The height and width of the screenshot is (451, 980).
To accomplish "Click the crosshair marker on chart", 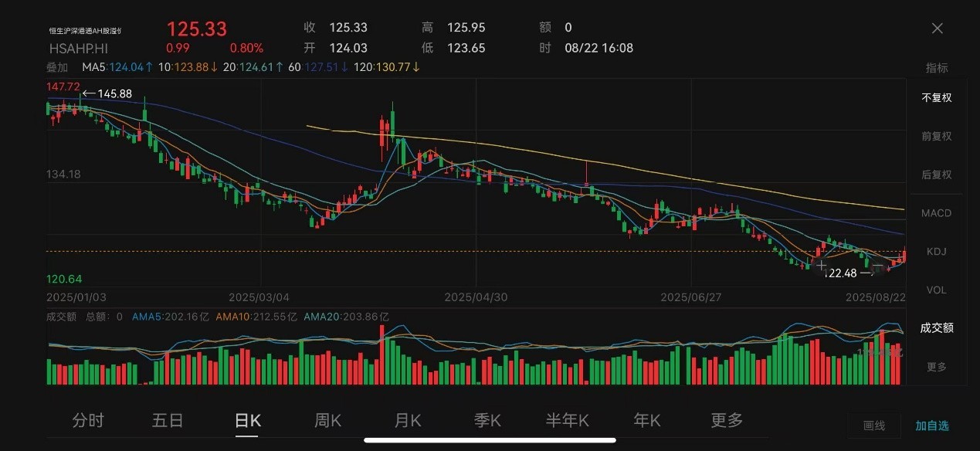I will 822,266.
